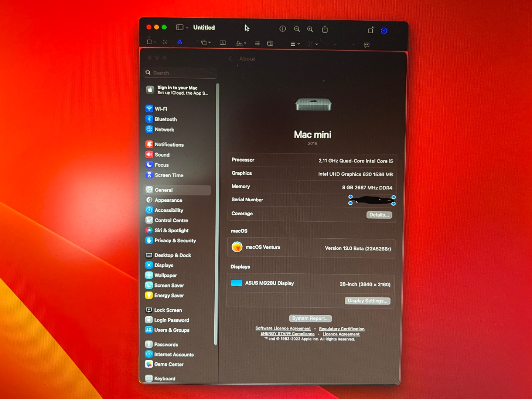Open the Regulatory Certification link
The image size is (532, 399).
pyautogui.click(x=342, y=329)
